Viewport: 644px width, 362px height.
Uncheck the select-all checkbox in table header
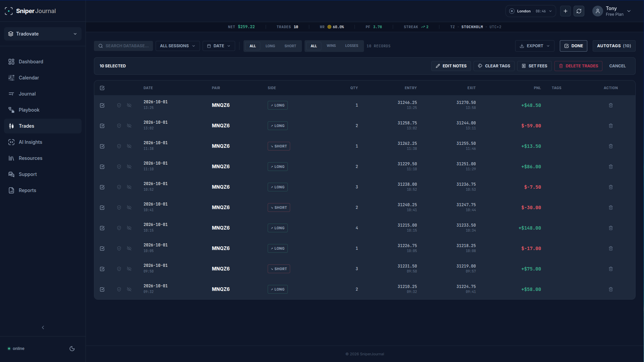[102, 88]
